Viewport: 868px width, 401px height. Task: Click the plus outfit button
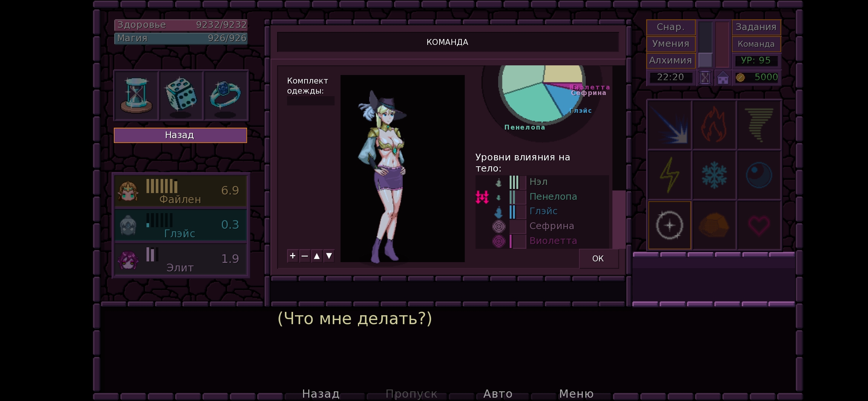[293, 256]
